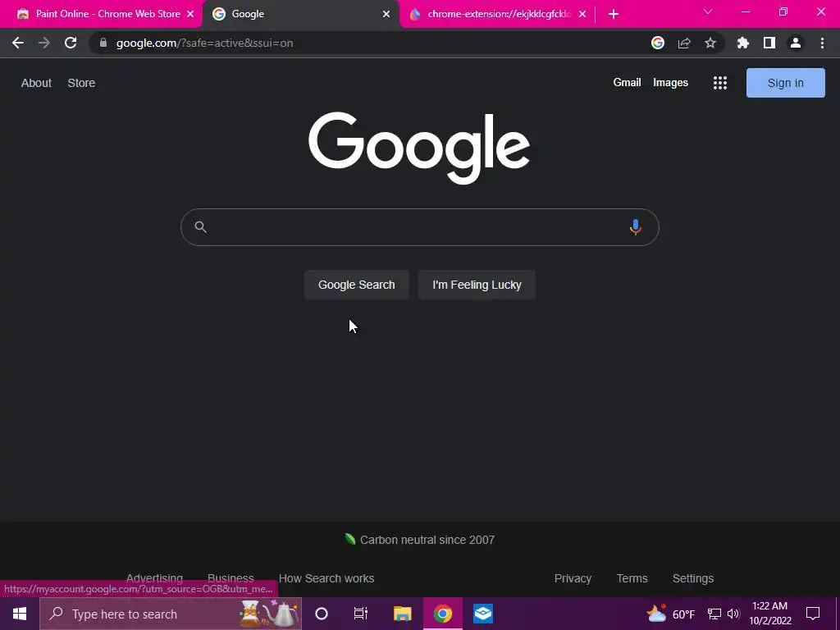Close the Paint Online tab
Viewport: 840px width, 630px height.
pyautogui.click(x=190, y=14)
